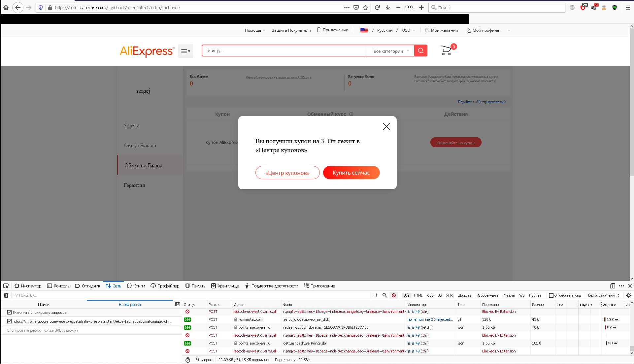Open the Без ограничения throttling dropdown
Screen dimensions: 634x364
point(604,295)
